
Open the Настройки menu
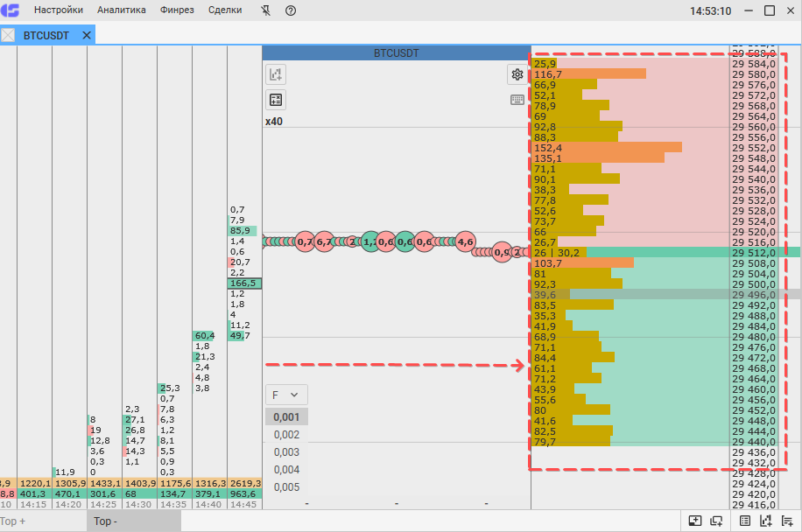point(59,10)
